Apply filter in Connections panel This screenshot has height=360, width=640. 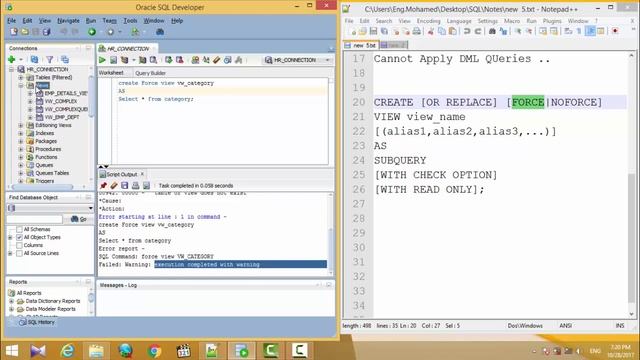coord(49,60)
